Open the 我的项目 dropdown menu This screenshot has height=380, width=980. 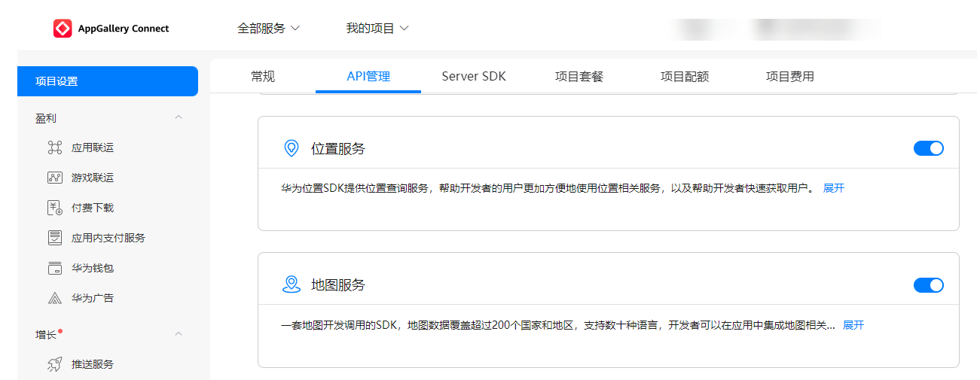[377, 29]
